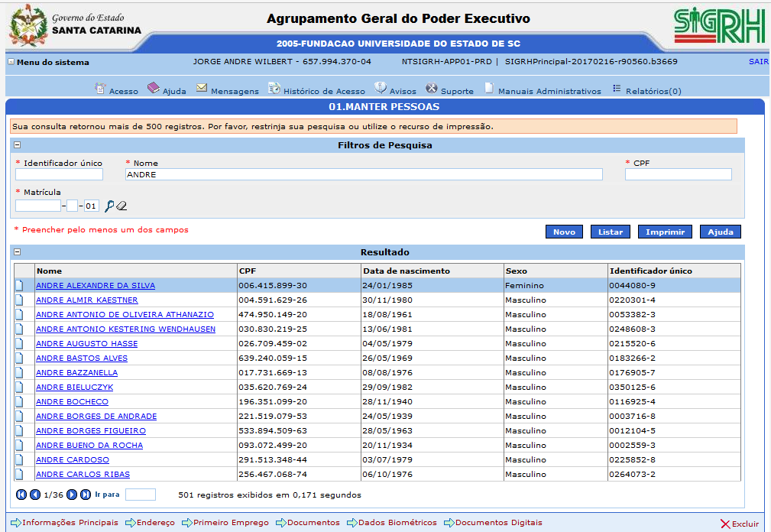Image resolution: width=771 pixels, height=532 pixels.
Task: Click the eraser clear icon beside Matrícula
Action: [121, 206]
